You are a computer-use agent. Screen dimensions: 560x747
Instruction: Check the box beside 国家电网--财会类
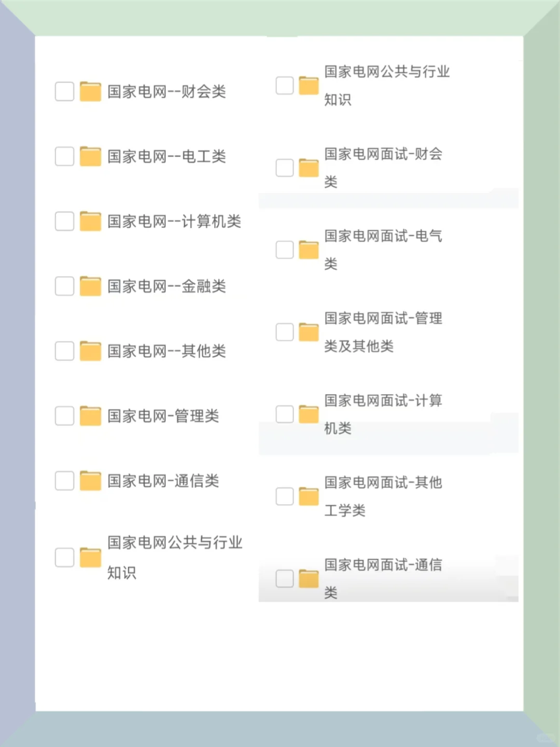(64, 92)
